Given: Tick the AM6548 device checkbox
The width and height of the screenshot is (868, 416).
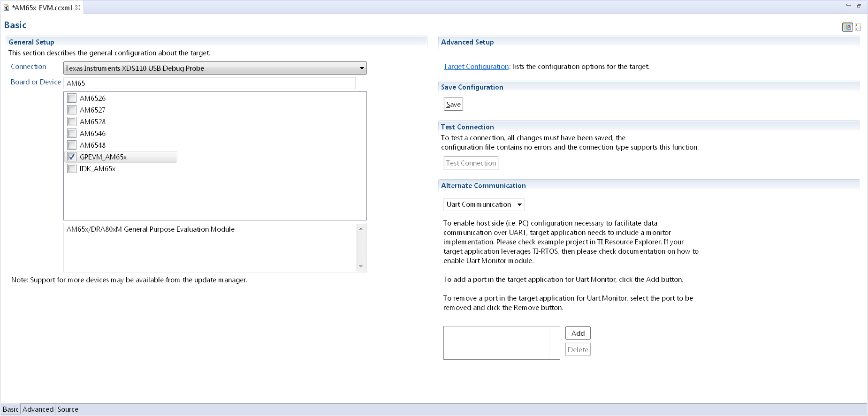Looking at the screenshot, I should click(x=72, y=145).
